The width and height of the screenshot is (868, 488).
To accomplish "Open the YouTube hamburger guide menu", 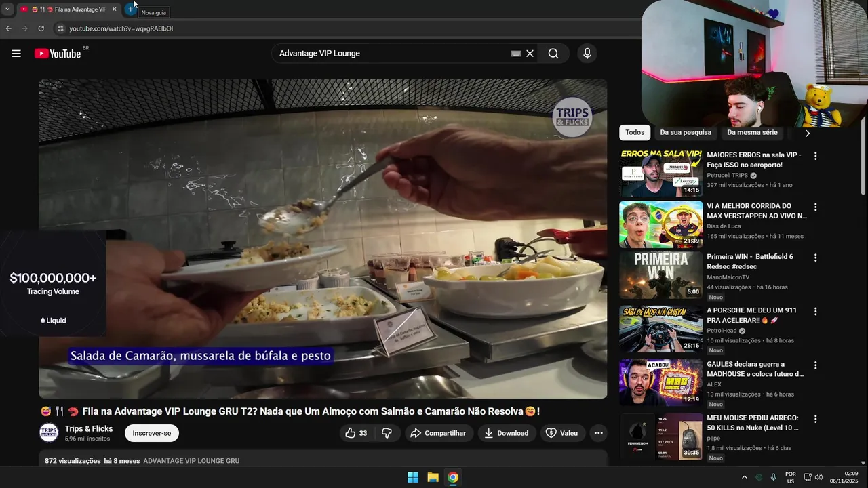I will click(16, 54).
